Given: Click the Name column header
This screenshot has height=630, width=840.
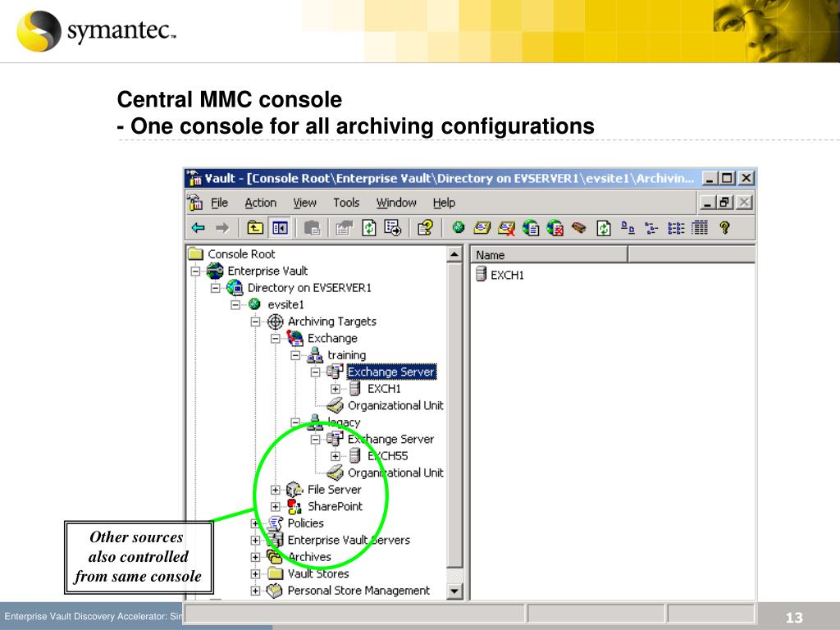Looking at the screenshot, I should 549,255.
